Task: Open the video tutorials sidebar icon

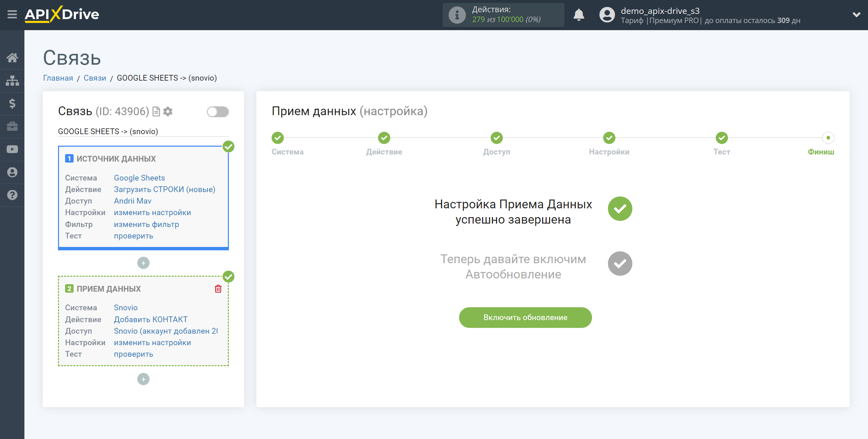Action: coord(12,149)
